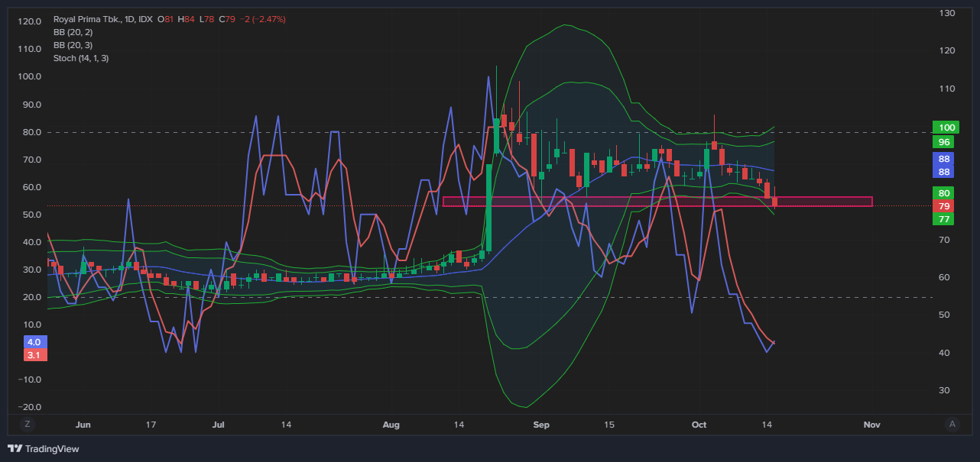Click the pink rectangle support zone drawing
This screenshot has width=980, height=462.
657,202
